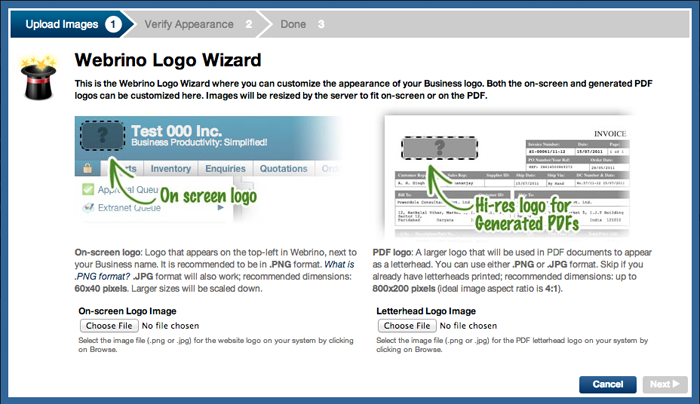Click the green checkmark beside Approval Queue

pyautogui.click(x=88, y=189)
